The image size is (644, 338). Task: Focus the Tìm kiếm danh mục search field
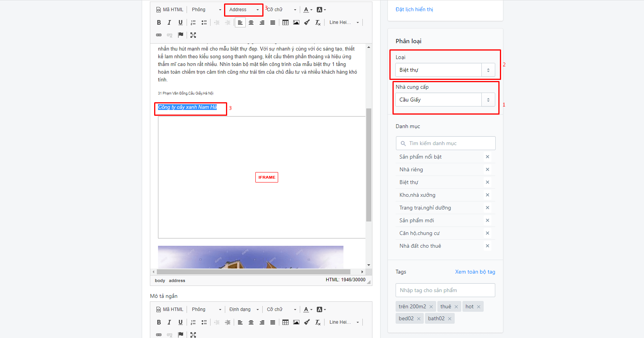pos(445,143)
